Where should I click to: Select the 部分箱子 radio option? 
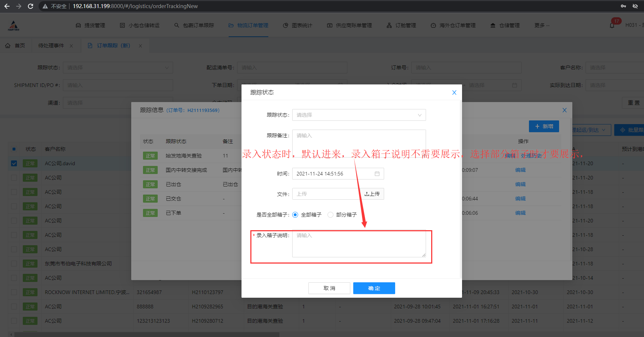coord(330,215)
